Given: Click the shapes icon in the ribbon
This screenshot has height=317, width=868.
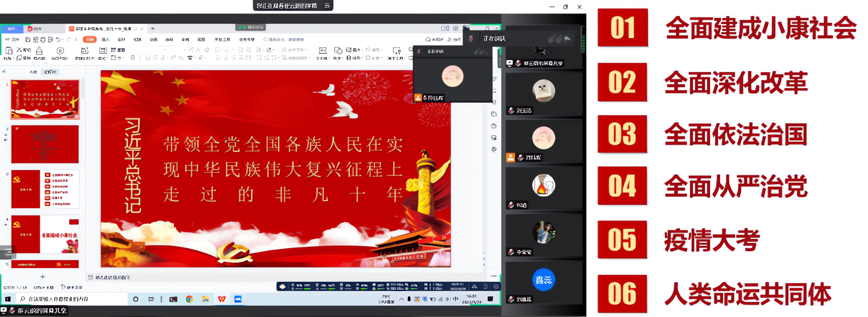Looking at the screenshot, I should point(338,51).
